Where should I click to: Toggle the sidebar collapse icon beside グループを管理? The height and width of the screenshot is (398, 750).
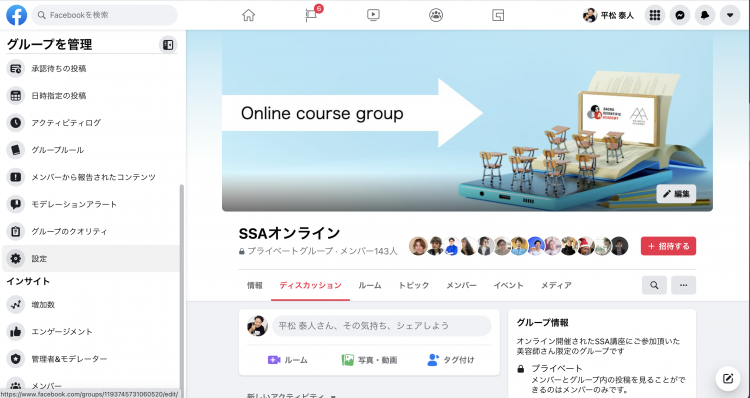pos(168,44)
